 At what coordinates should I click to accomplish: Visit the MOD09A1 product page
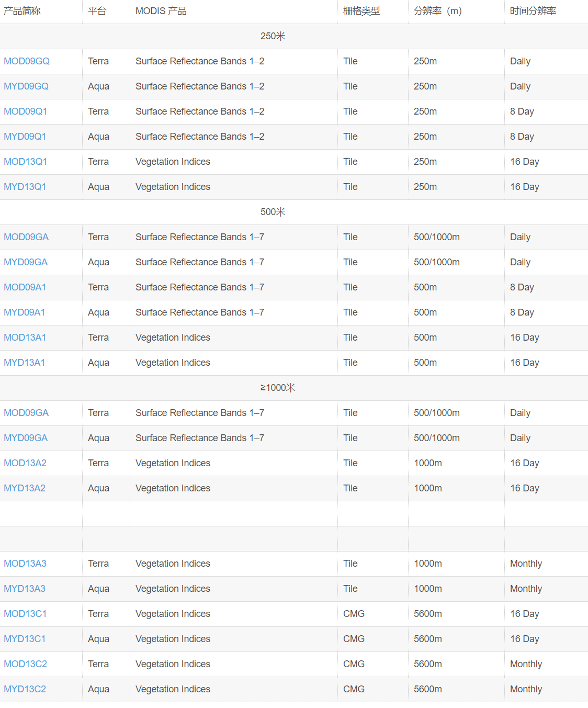point(25,287)
